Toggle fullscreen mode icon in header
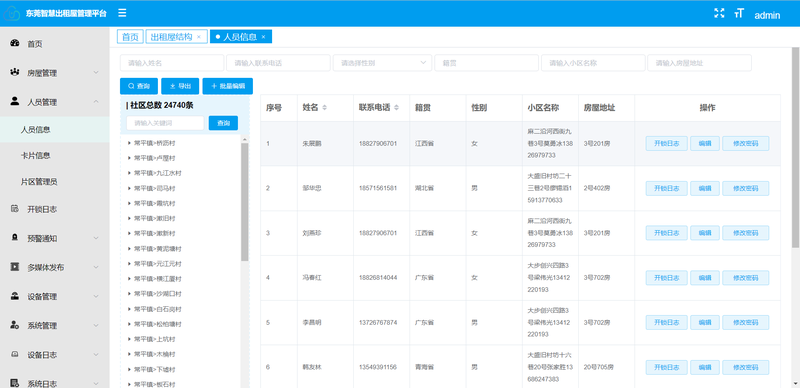800x388 pixels. [719, 14]
